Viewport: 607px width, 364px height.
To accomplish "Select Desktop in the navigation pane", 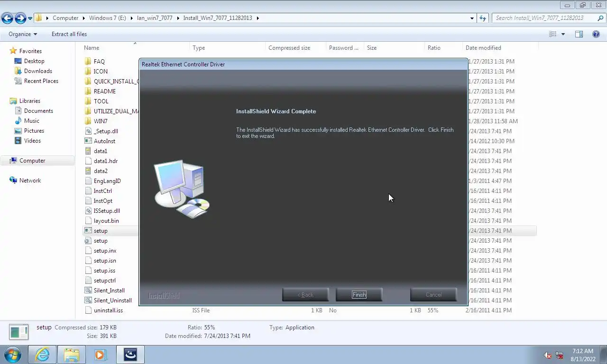I will click(x=34, y=61).
